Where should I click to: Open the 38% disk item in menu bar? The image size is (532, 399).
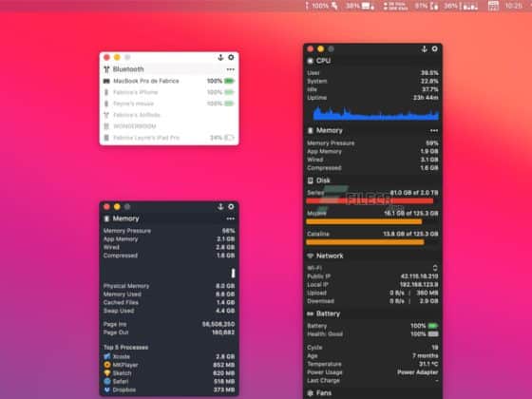tap(360, 6)
